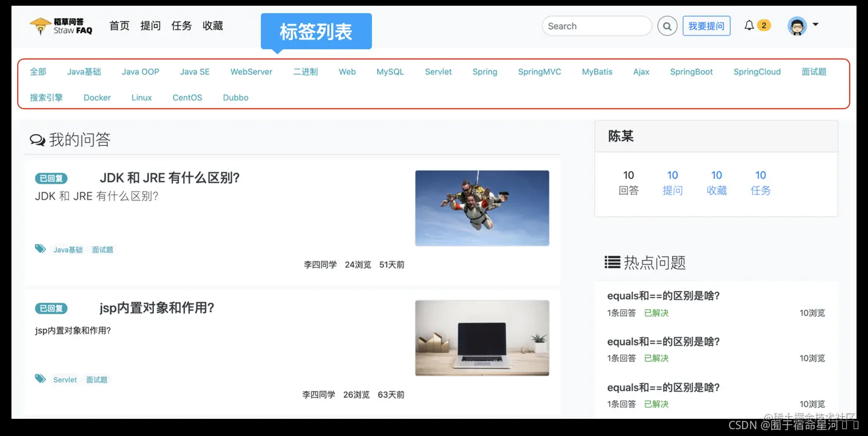The width and height of the screenshot is (868, 436).
Task: Click the 10 提问 stat for 陈某
Action: pyautogui.click(x=672, y=182)
